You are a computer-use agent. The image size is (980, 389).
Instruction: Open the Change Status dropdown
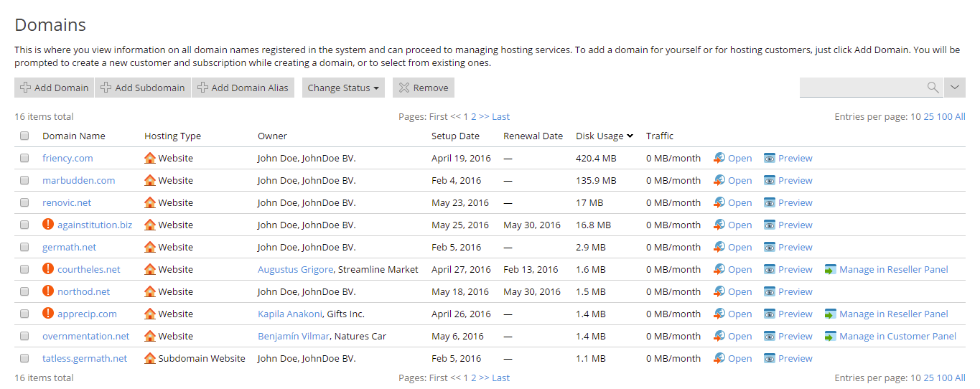(x=343, y=88)
